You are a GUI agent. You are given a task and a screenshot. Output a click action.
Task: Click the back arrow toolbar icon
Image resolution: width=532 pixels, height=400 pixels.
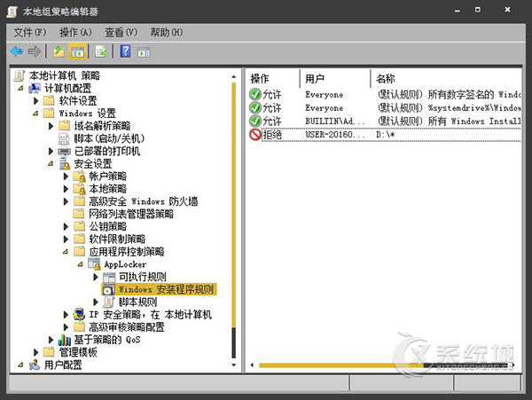coord(17,51)
